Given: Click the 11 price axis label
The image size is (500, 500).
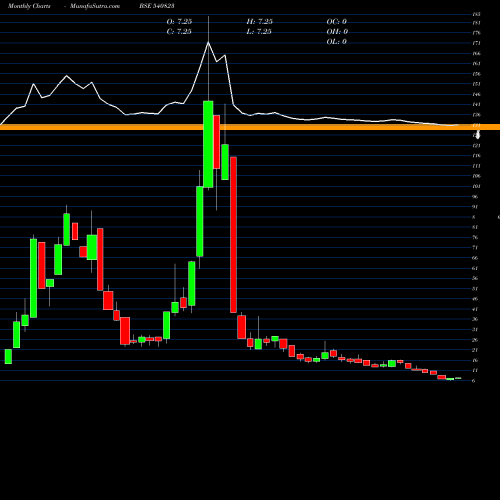Looking at the screenshot, I should 475,370.
